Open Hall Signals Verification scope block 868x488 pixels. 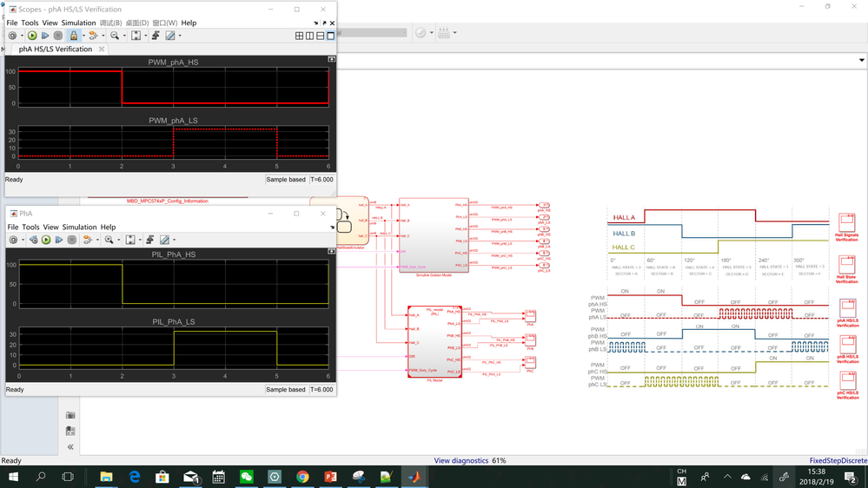(847, 222)
